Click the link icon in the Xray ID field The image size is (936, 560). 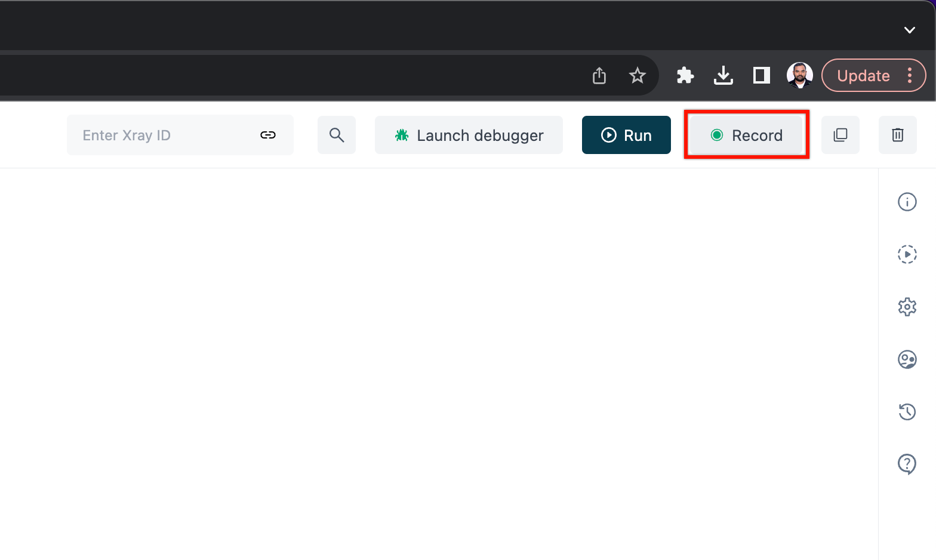click(x=268, y=135)
